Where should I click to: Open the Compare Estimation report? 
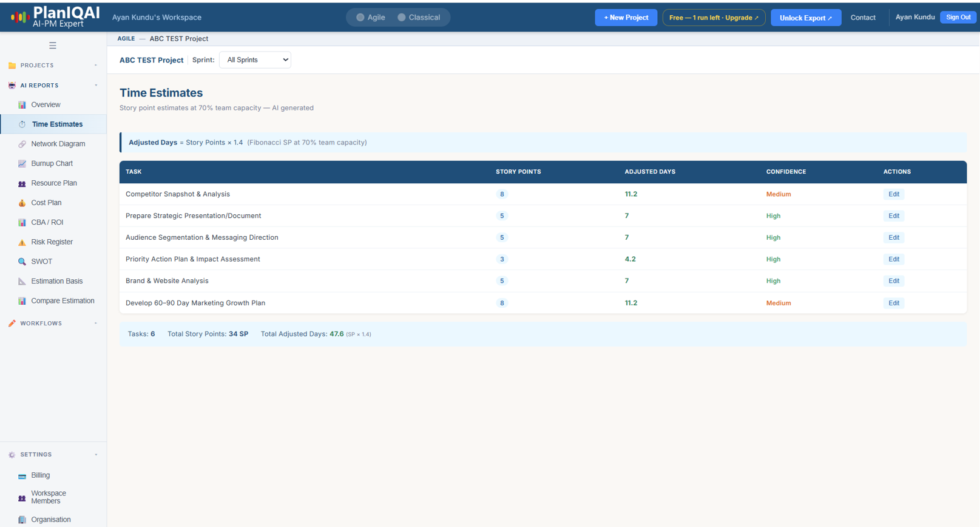[63, 301]
